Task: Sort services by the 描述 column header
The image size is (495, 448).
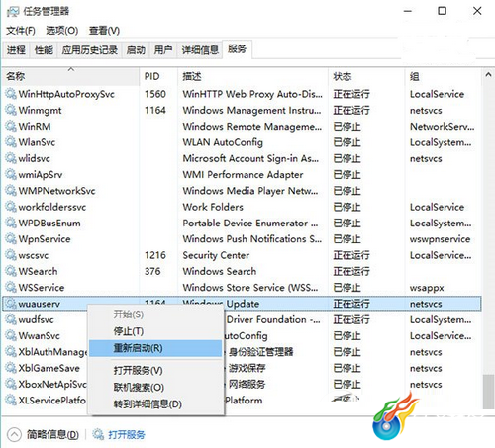Action: 252,76
